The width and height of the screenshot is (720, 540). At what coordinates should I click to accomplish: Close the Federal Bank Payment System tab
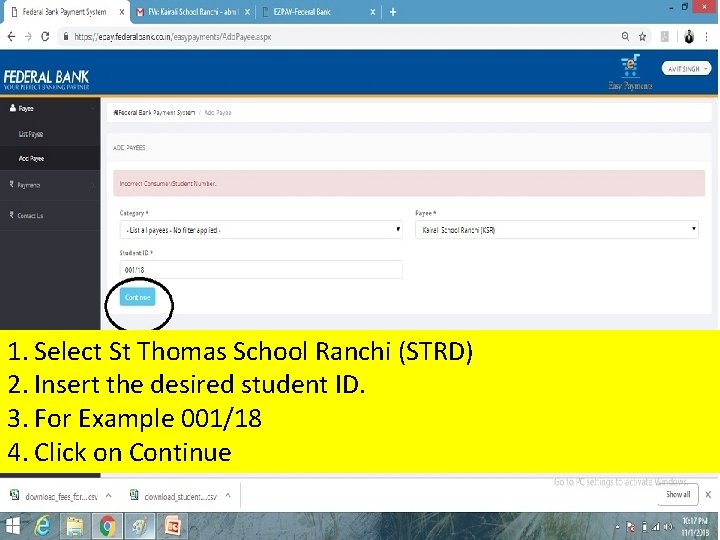coord(122,12)
